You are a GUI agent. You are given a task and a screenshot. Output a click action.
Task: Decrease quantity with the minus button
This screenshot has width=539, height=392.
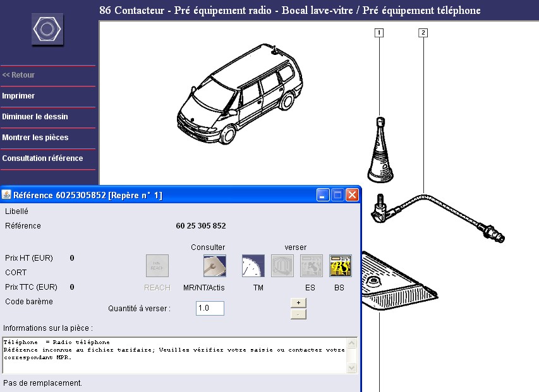298,314
